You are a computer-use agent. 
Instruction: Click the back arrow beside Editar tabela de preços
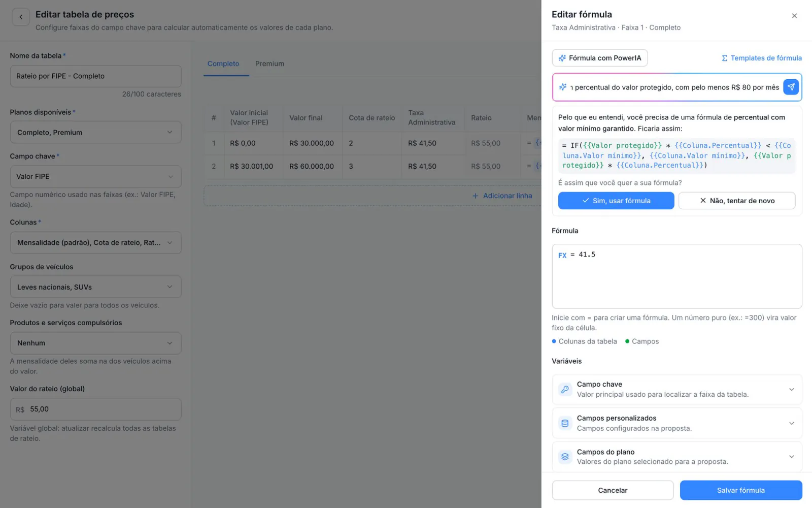coord(21,17)
